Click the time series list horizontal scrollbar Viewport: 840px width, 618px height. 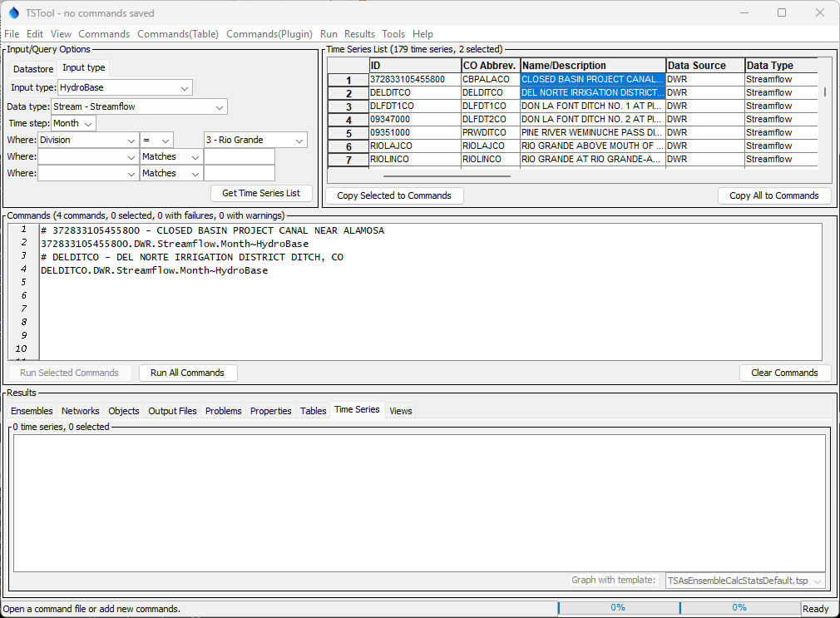[x=447, y=176]
